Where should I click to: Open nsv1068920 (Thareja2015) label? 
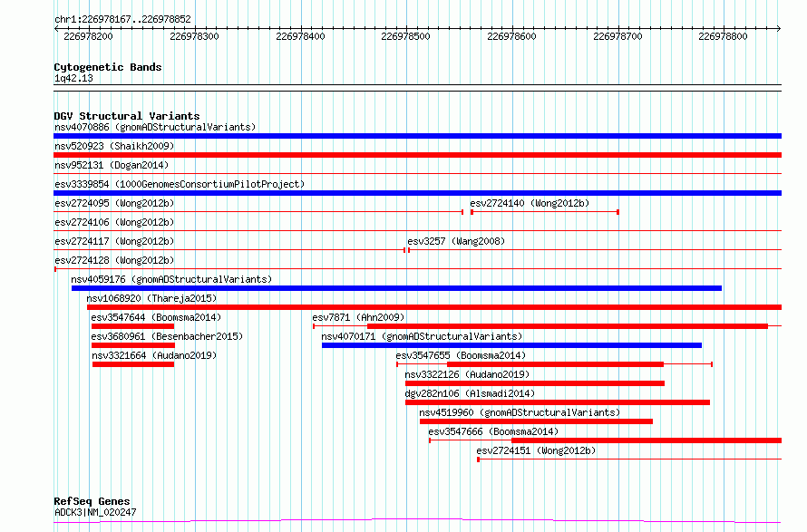(151, 298)
